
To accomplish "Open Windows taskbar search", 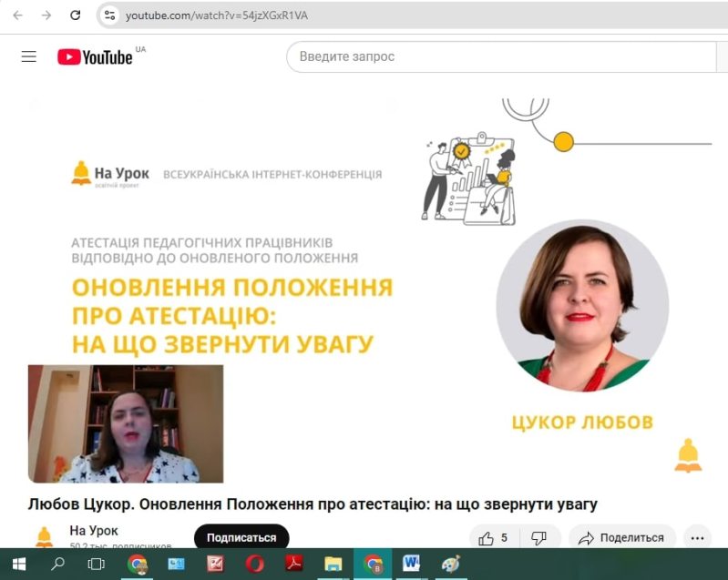I will coord(58,565).
